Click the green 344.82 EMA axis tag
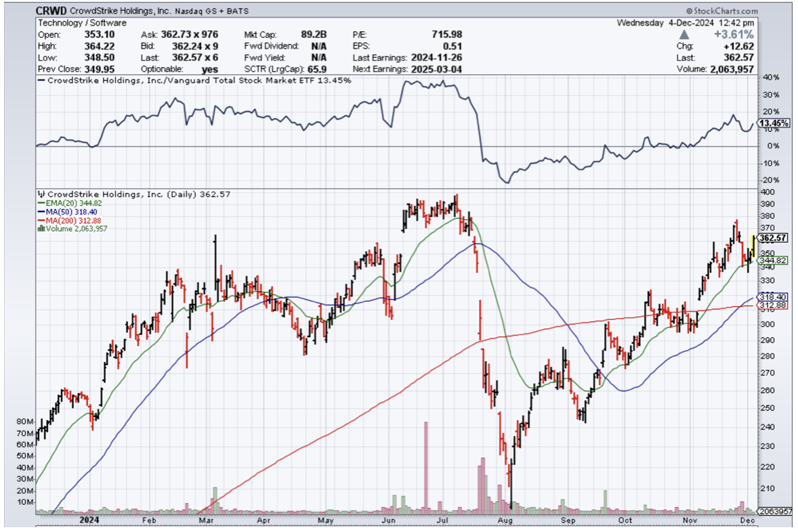The image size is (798, 532). (x=773, y=261)
